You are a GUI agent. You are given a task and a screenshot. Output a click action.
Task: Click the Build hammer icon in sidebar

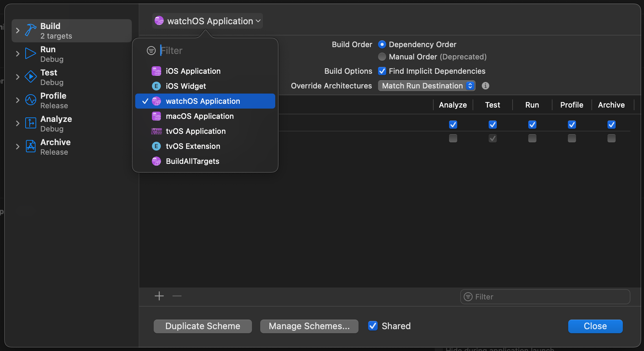coord(31,30)
